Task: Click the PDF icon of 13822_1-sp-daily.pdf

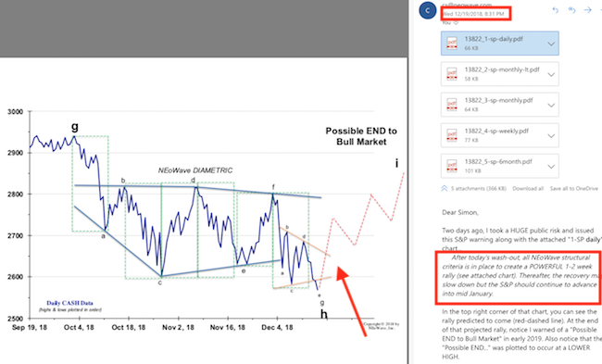Action: pyautogui.click(x=452, y=43)
